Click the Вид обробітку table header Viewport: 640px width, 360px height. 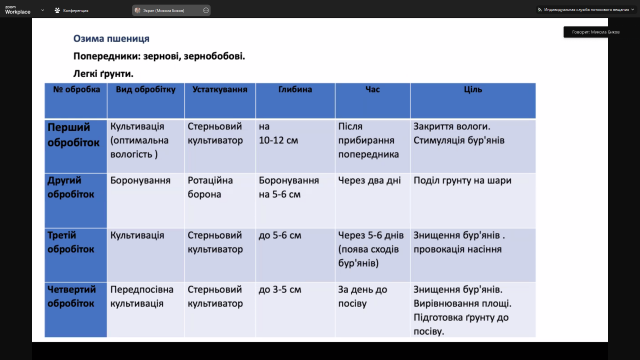coord(146,89)
